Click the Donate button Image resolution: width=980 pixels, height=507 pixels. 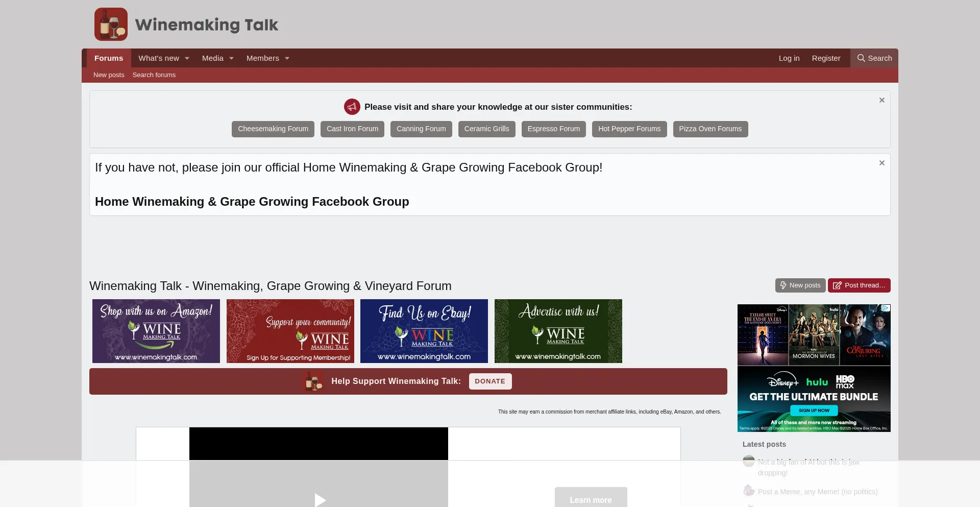489,381
